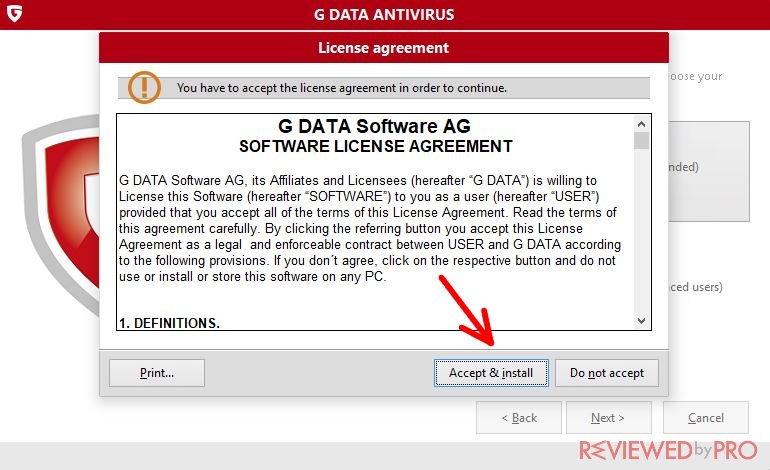770x470 pixels.
Task: Click the scrollbar up arrow in license text
Action: coord(641,124)
